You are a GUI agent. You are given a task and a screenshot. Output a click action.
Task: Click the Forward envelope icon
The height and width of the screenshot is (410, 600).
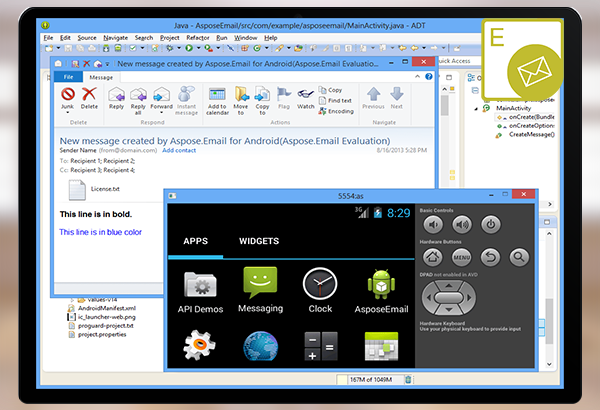tap(161, 94)
